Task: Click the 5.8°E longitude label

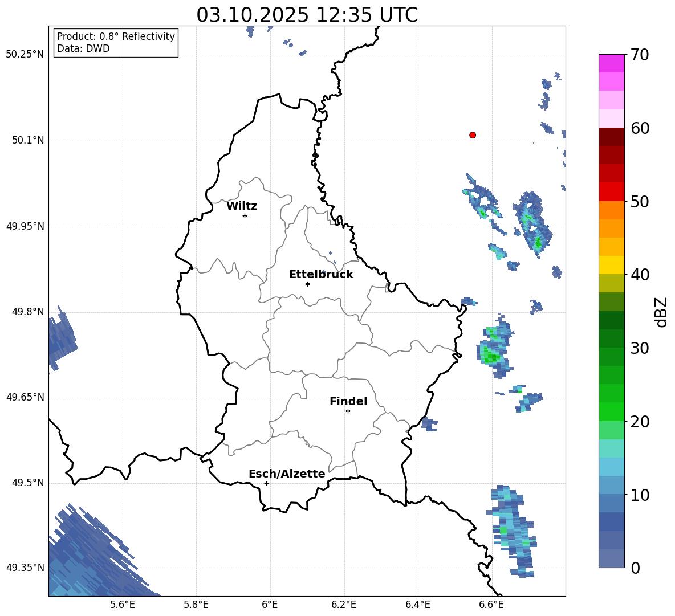Action: point(196,605)
